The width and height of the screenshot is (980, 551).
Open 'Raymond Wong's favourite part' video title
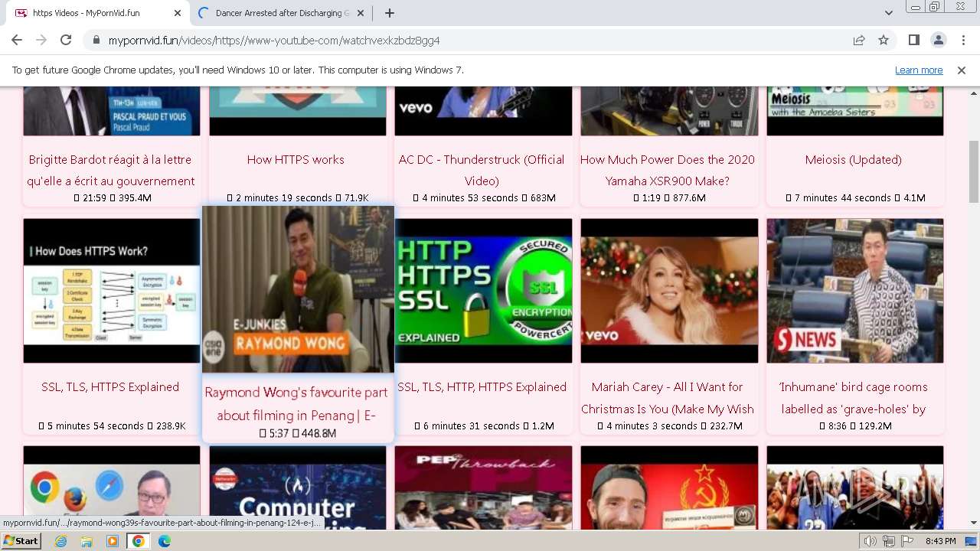296,403
